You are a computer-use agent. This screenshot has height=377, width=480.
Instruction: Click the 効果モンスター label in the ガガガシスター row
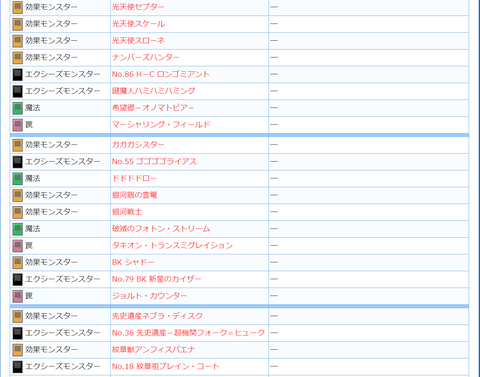pyautogui.click(x=51, y=145)
